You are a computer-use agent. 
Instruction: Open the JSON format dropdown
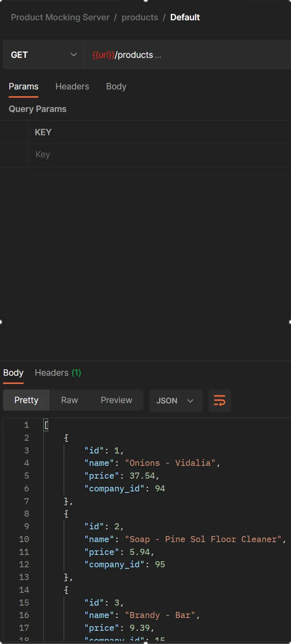coord(176,401)
